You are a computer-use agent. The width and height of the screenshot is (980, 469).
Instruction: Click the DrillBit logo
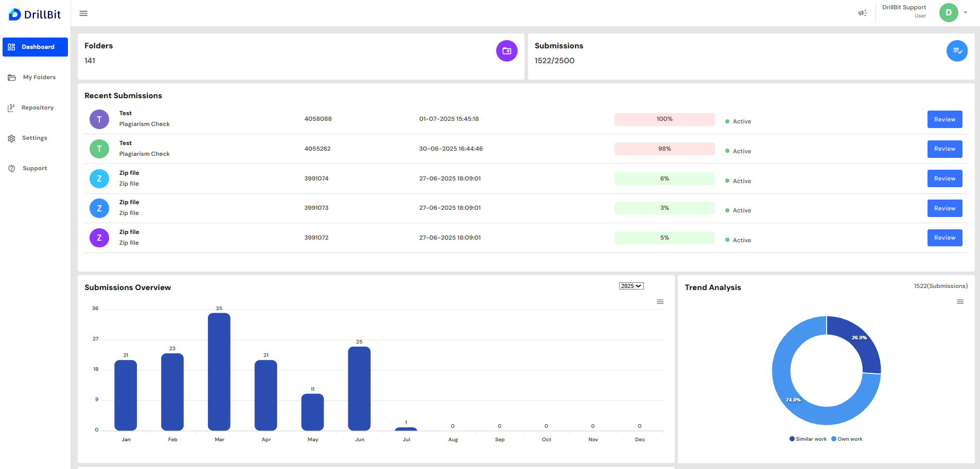coord(35,14)
